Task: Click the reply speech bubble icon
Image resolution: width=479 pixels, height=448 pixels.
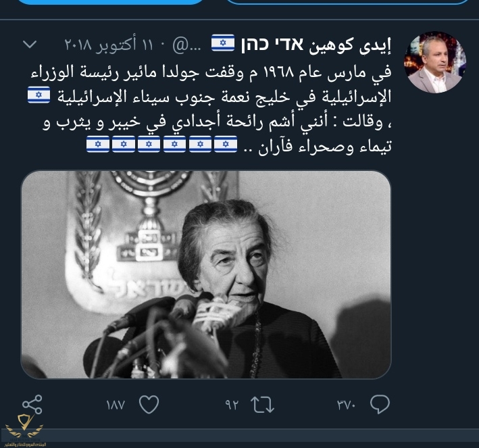Action: coord(380,405)
